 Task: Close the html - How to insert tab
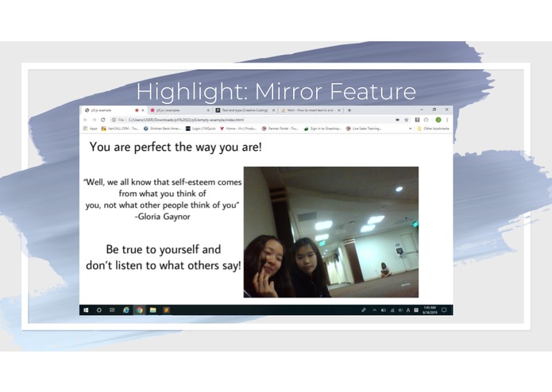(x=339, y=110)
